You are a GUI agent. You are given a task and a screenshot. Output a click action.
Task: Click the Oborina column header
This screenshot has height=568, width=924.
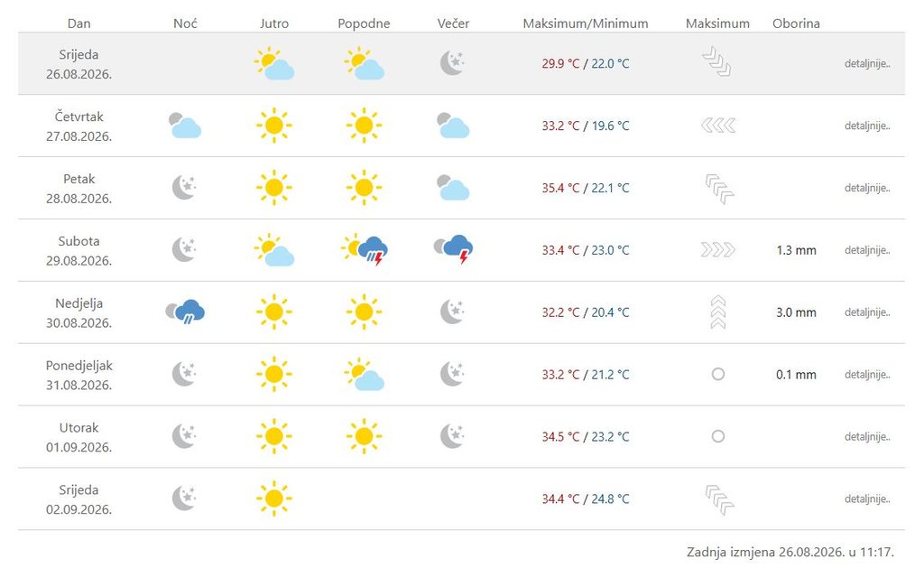796,23
